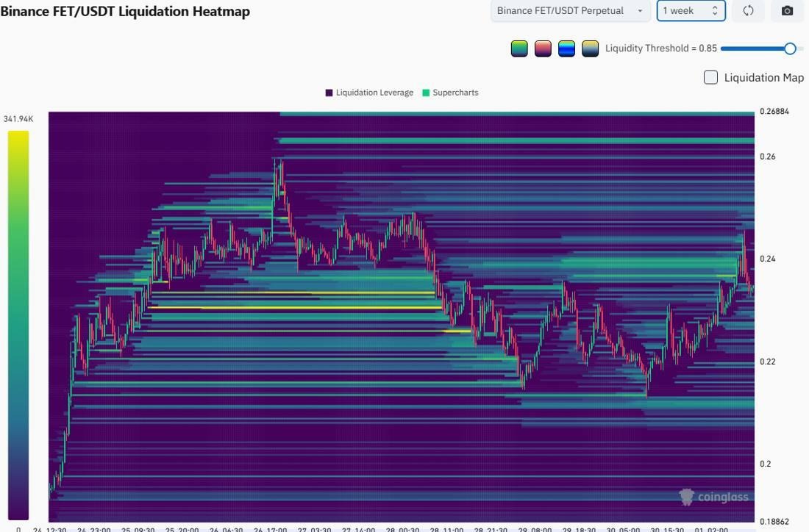Click the Binance FET/USDT Liquidation Heatmap title

pyautogui.click(x=125, y=11)
